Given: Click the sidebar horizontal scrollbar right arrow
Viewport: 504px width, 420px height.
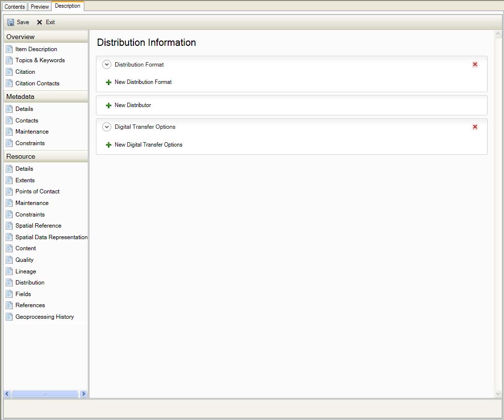Looking at the screenshot, I should click(x=83, y=394).
